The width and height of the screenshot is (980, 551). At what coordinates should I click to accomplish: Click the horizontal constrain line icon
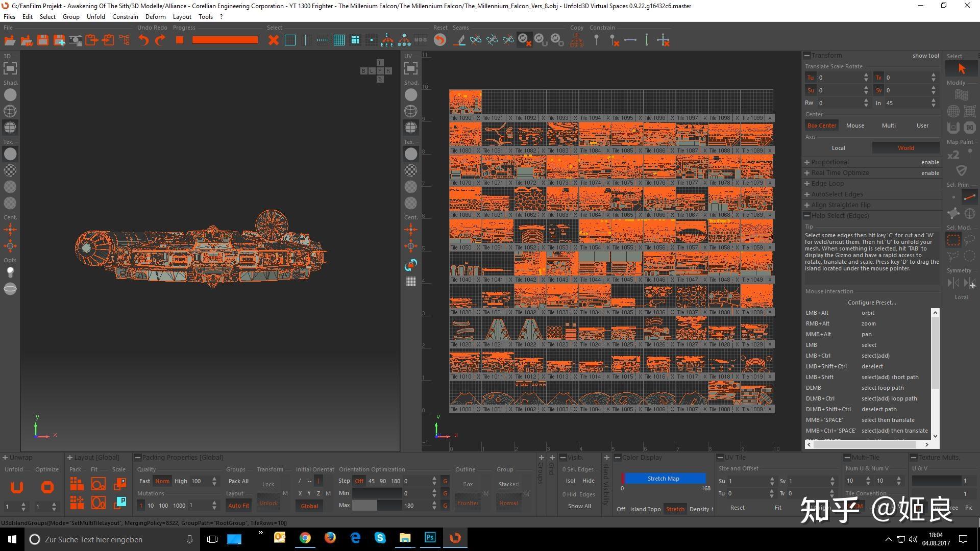pyautogui.click(x=630, y=40)
